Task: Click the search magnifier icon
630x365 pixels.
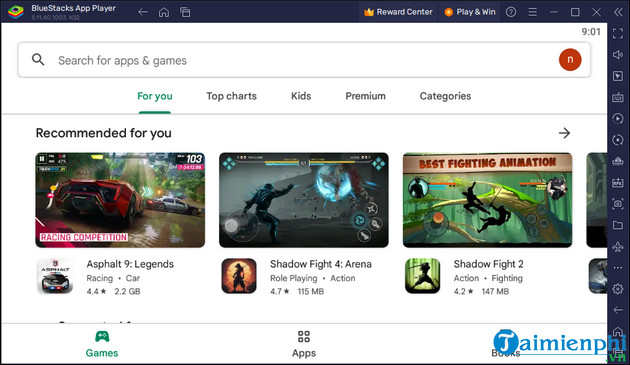Action: click(38, 59)
